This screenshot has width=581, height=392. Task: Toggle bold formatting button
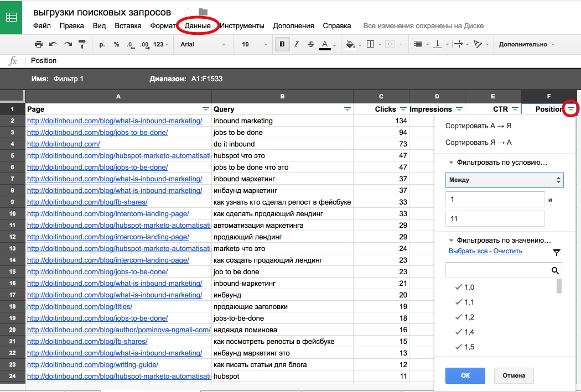point(282,44)
